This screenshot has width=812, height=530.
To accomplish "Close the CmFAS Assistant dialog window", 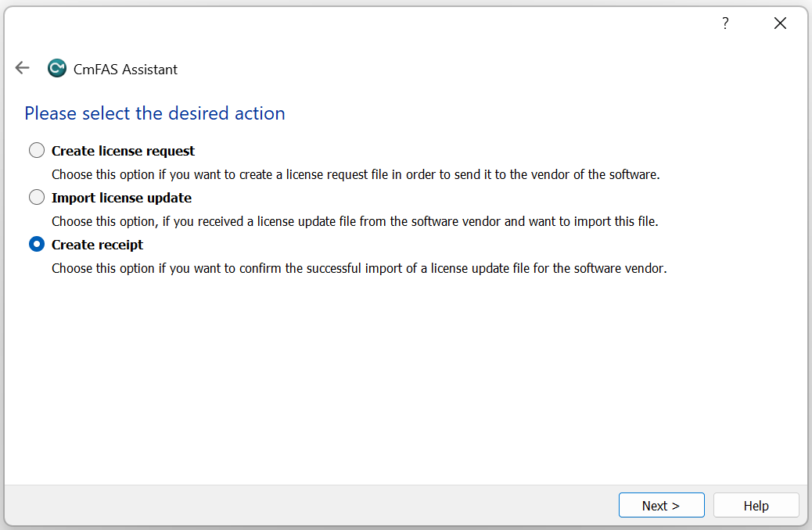I will (779, 23).
